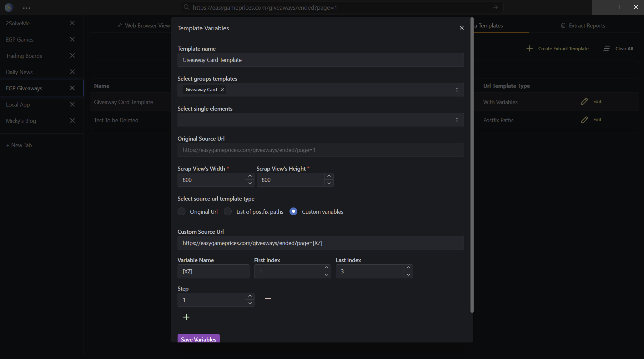Click the plus icon to add variable

pyautogui.click(x=186, y=317)
